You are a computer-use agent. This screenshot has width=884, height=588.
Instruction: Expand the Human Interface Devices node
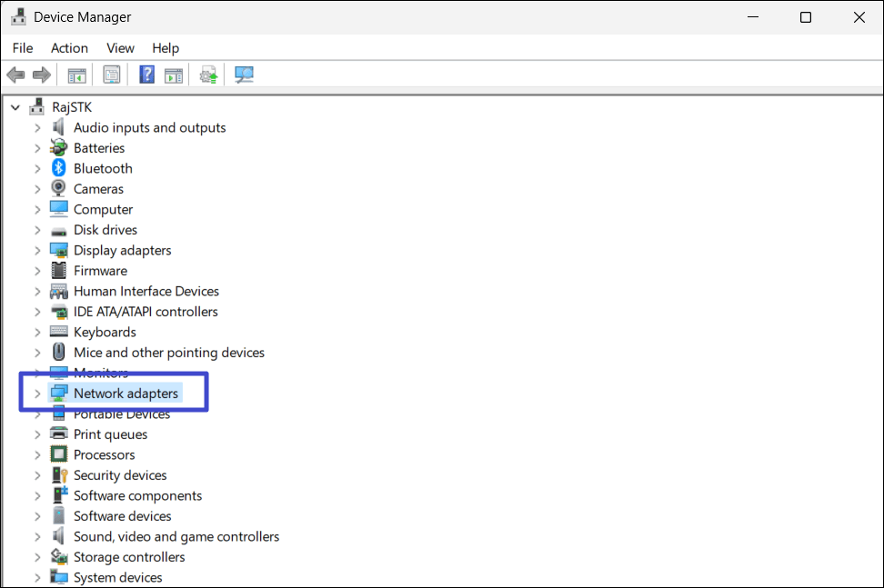[36, 291]
